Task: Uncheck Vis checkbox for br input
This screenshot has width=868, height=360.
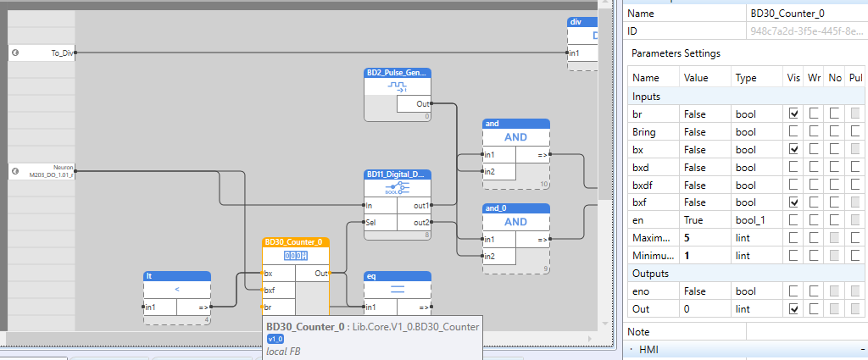Action: point(793,114)
